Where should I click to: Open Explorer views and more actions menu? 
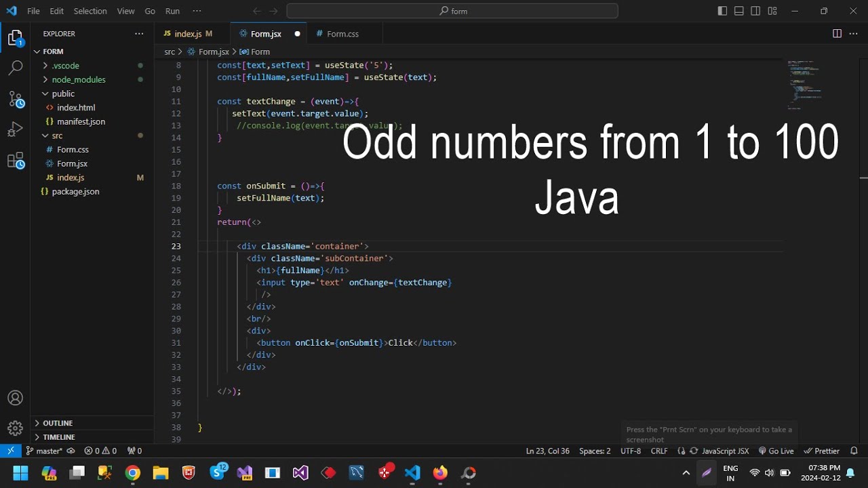(x=139, y=34)
